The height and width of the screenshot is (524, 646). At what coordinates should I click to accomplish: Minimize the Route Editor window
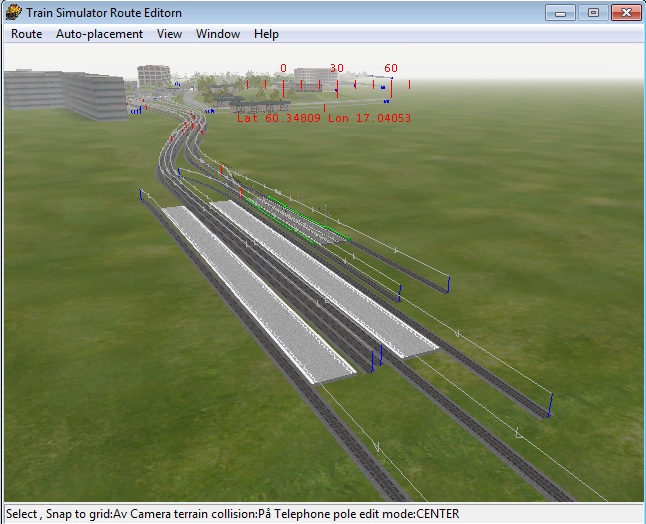point(562,12)
